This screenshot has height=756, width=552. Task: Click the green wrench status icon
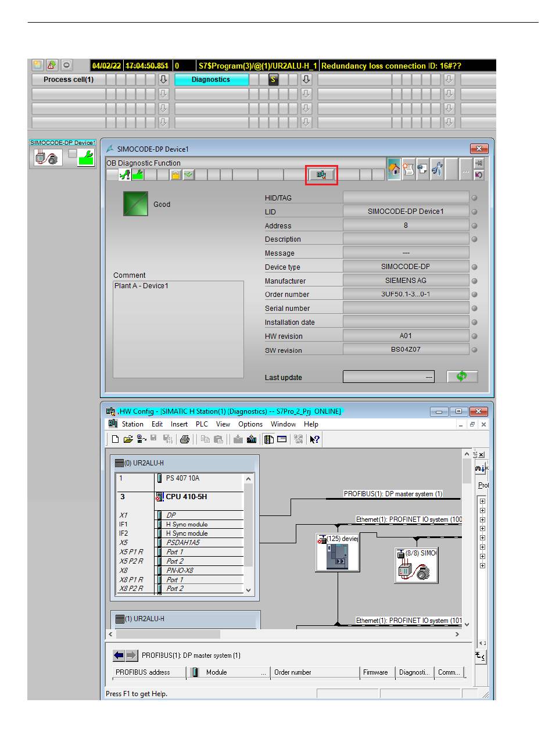138,174
